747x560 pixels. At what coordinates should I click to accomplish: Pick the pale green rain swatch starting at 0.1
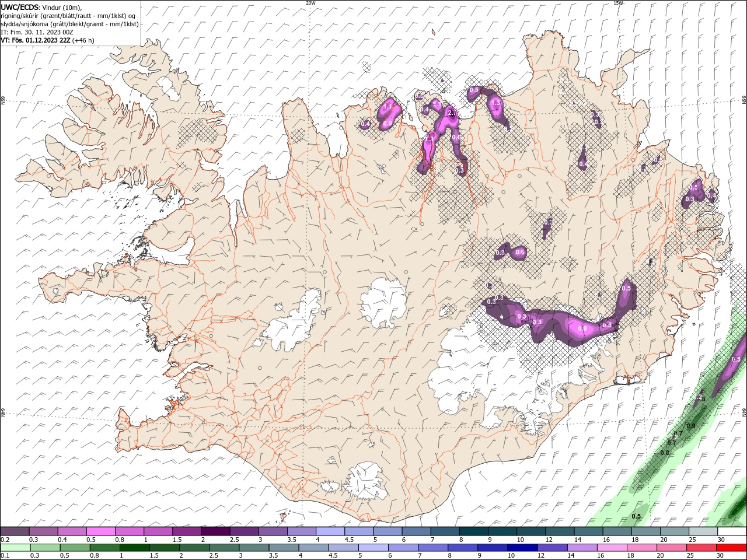(15, 547)
